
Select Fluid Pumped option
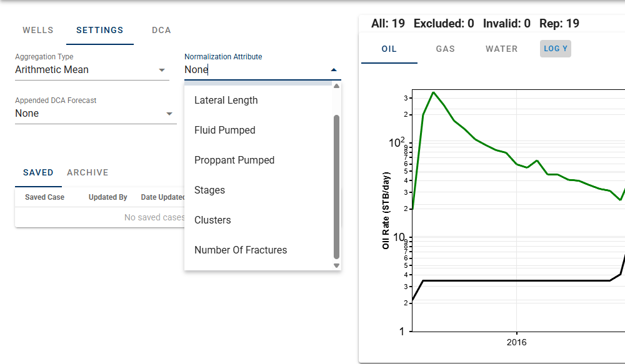point(225,130)
